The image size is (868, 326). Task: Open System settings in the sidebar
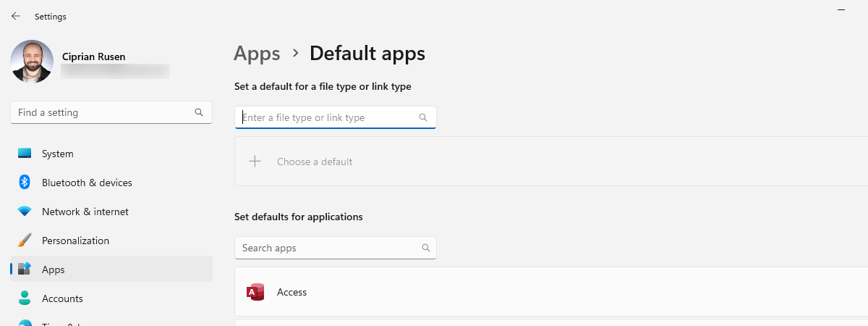111,154
